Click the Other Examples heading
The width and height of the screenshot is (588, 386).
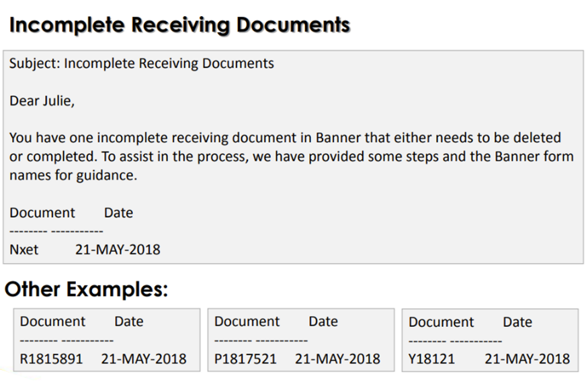point(86,289)
